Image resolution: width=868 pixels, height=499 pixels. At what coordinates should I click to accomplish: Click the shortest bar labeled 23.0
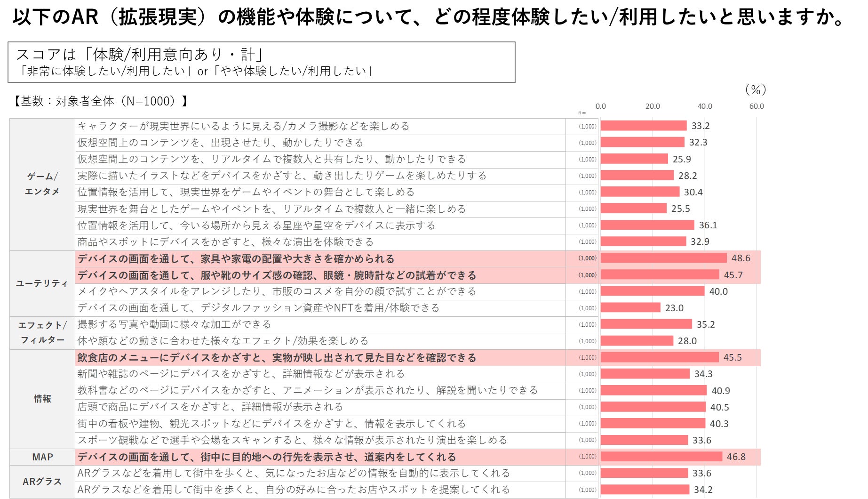click(x=630, y=308)
